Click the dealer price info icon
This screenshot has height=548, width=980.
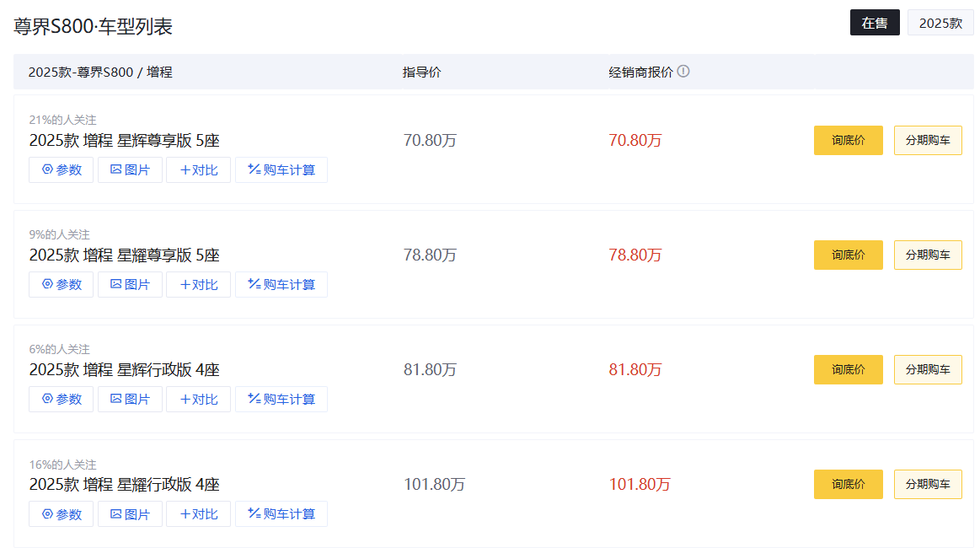coord(683,72)
